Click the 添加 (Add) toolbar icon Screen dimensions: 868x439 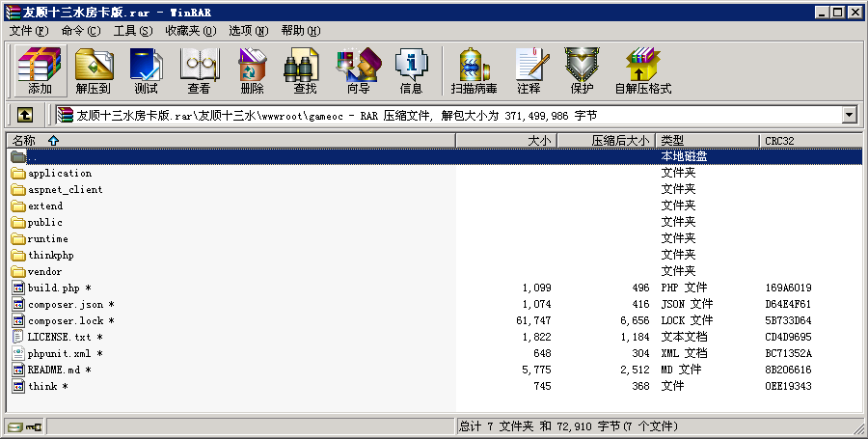pos(40,70)
